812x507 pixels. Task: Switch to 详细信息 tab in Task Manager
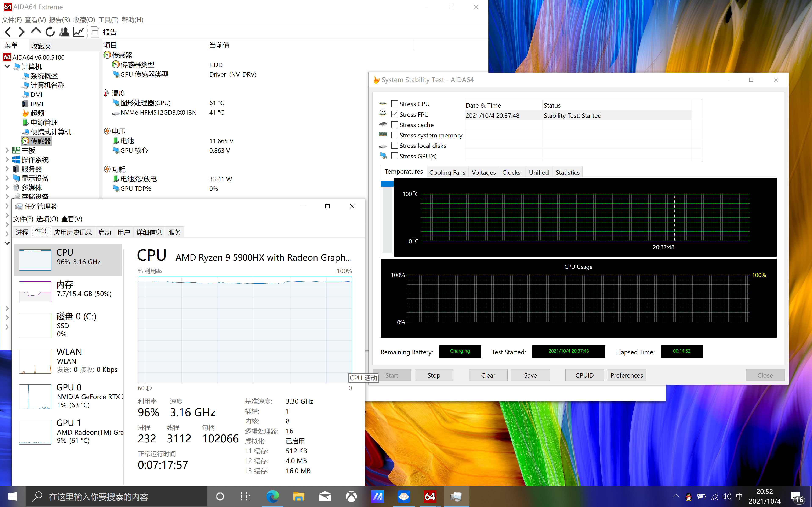[149, 232]
